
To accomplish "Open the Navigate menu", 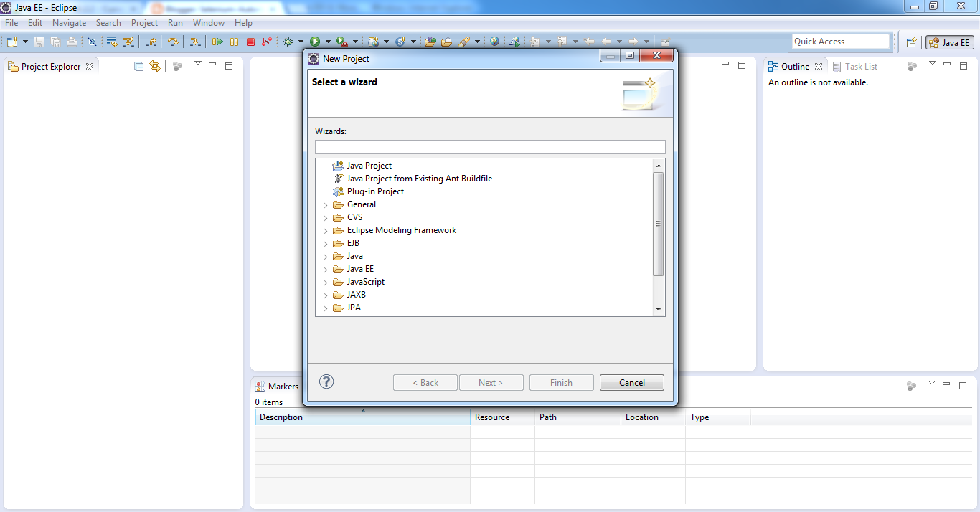I will (69, 23).
